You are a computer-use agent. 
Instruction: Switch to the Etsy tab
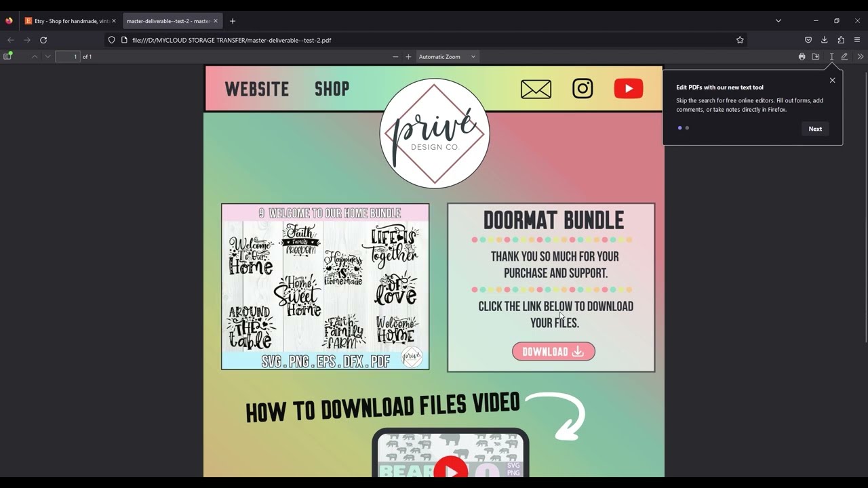point(71,21)
